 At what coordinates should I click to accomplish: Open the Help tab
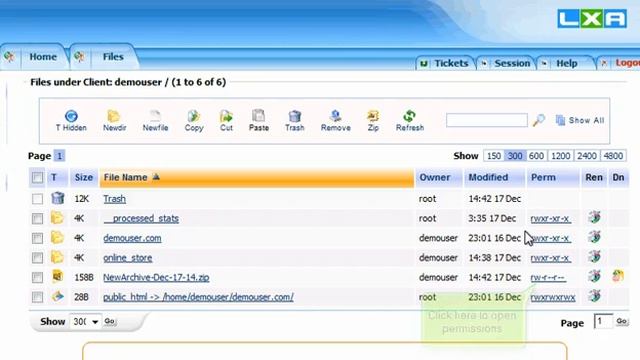tap(567, 63)
